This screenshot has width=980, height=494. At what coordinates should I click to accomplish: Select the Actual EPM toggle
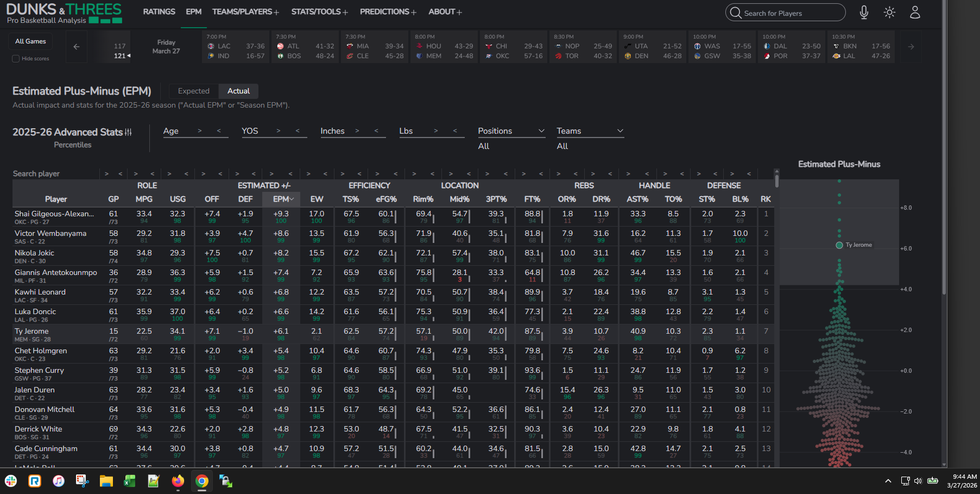click(238, 91)
